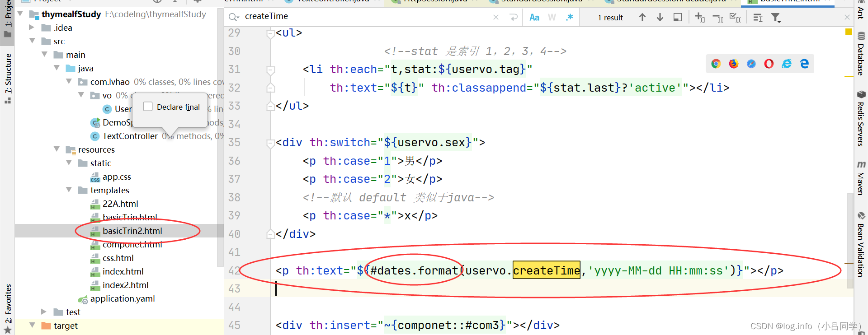The width and height of the screenshot is (868, 335).
Task: Click the '1 result' search count
Action: click(610, 18)
